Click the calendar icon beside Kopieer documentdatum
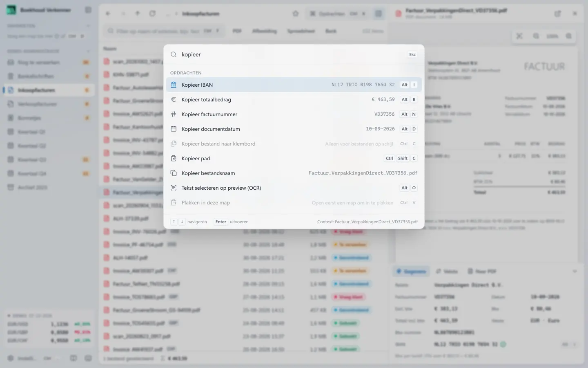Viewport: 588px width, 368px height. 174,129
